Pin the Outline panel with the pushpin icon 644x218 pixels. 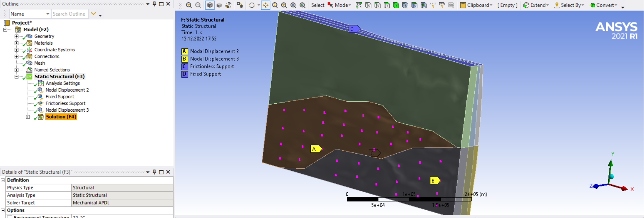click(155, 4)
